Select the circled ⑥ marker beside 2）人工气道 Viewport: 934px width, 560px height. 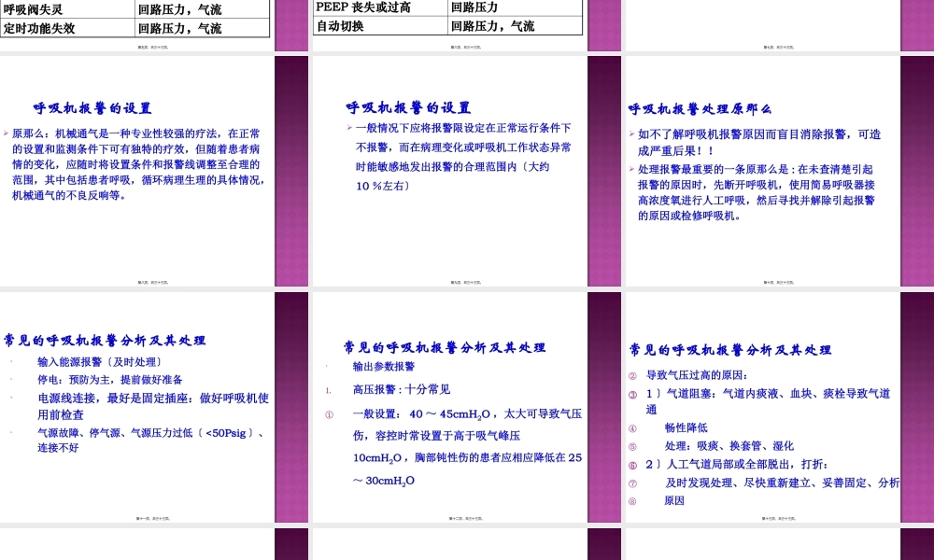click(634, 463)
